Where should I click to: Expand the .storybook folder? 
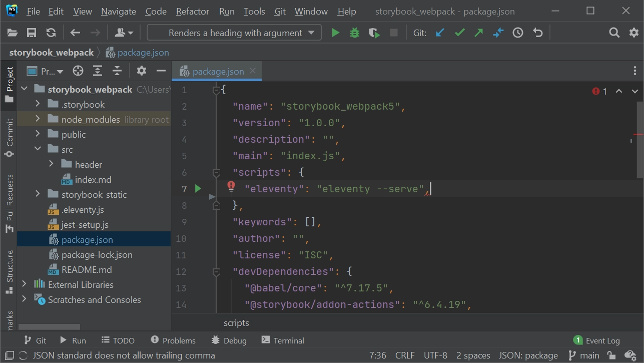tap(38, 104)
